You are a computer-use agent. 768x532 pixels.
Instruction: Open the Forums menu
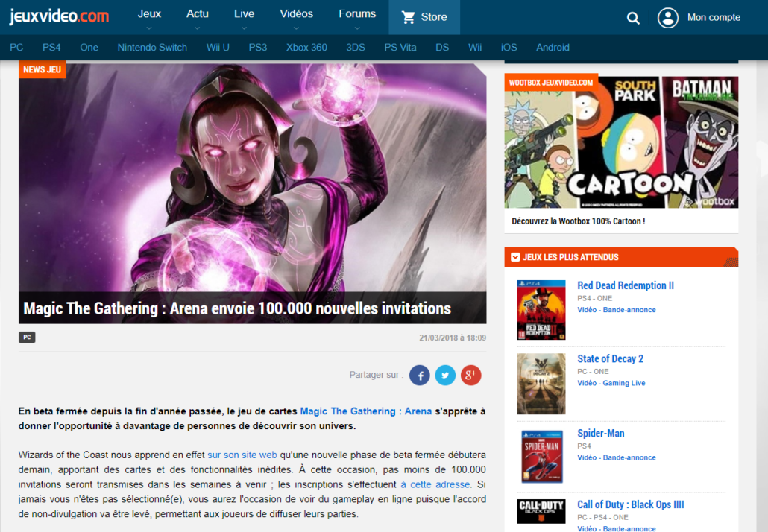pos(358,14)
